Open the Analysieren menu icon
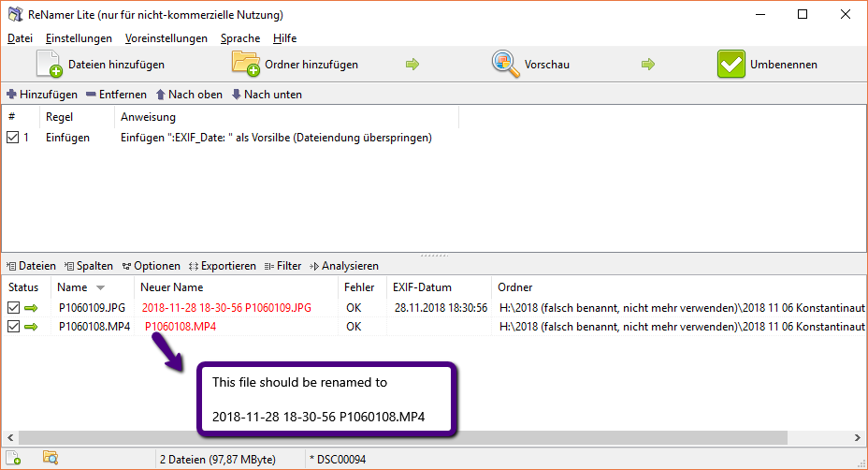This screenshot has width=868, height=470. coord(314,266)
